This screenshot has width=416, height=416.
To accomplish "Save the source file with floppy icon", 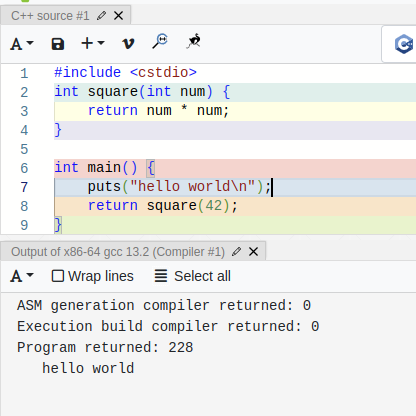I will coord(58,44).
